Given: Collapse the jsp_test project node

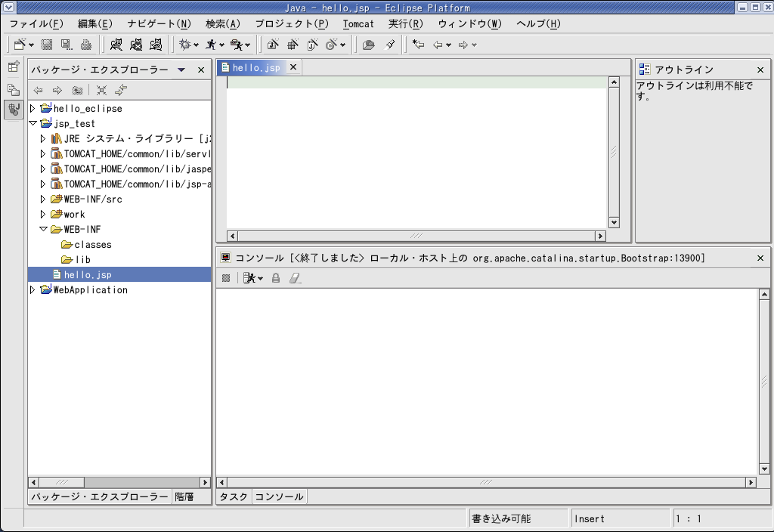Looking at the screenshot, I should point(33,123).
